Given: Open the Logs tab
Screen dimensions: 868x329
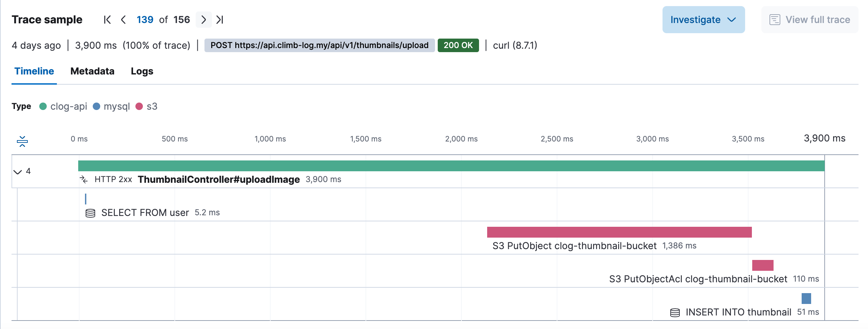Looking at the screenshot, I should (142, 71).
